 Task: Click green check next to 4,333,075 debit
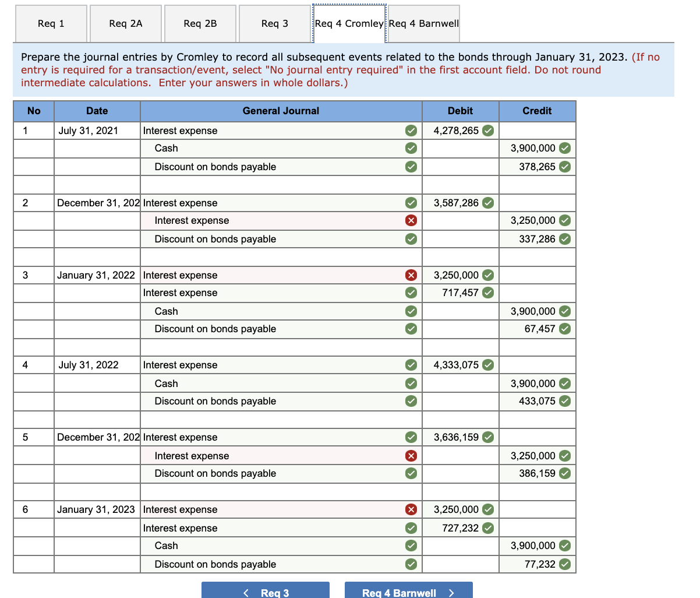(x=488, y=365)
